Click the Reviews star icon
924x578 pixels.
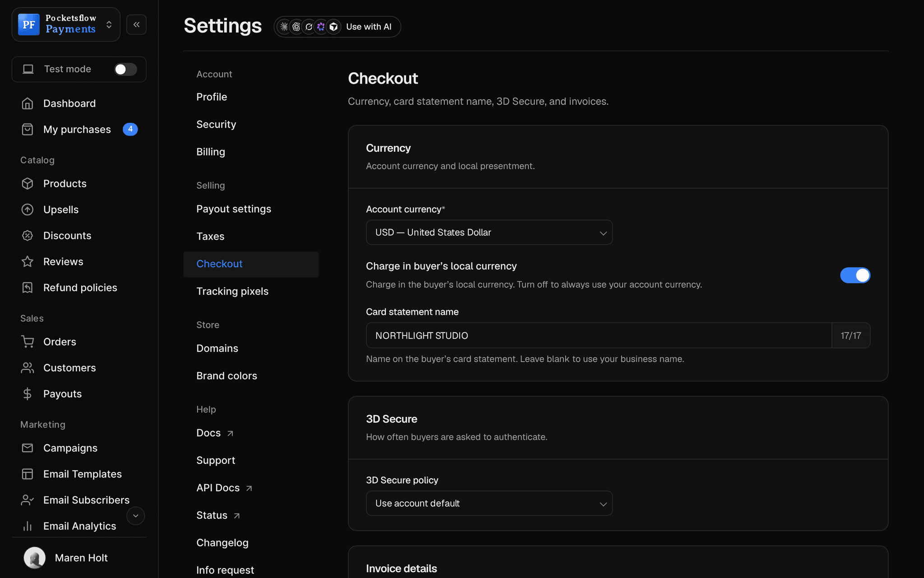pyautogui.click(x=28, y=261)
